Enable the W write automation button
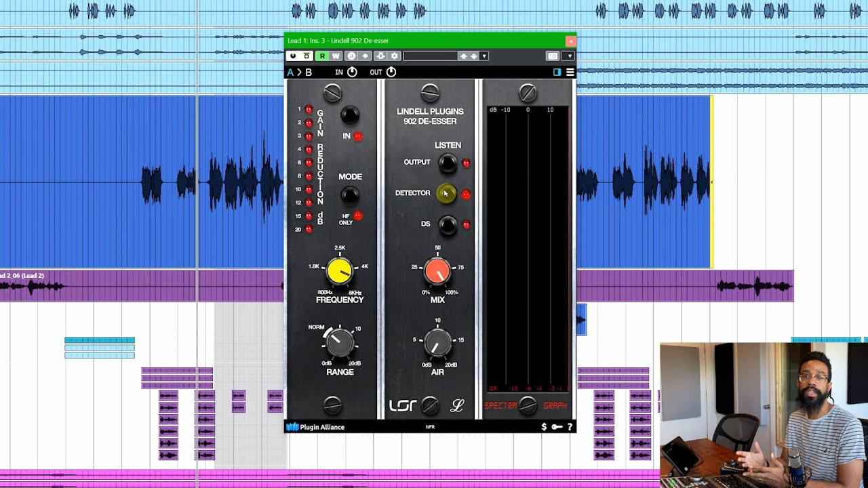868x488 pixels. pos(335,56)
